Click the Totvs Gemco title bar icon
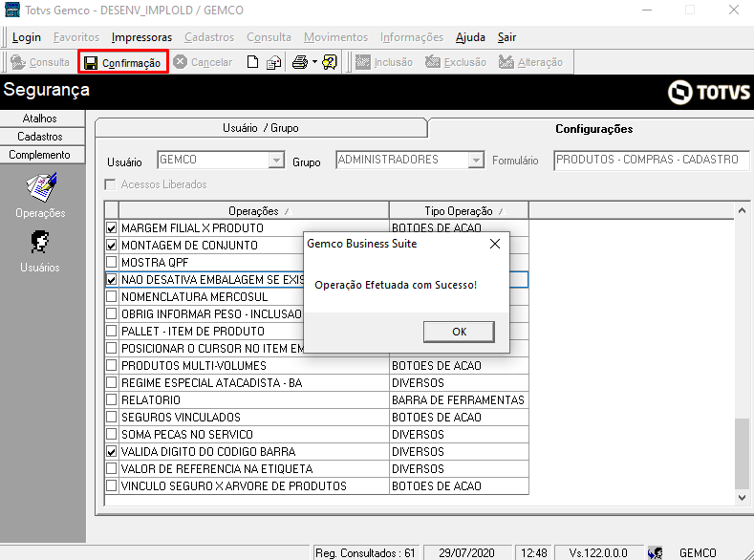 coord(12,10)
